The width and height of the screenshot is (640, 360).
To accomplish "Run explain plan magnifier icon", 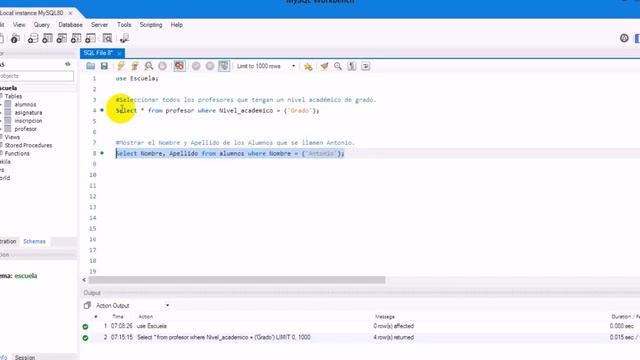I will pyautogui.click(x=149, y=66).
